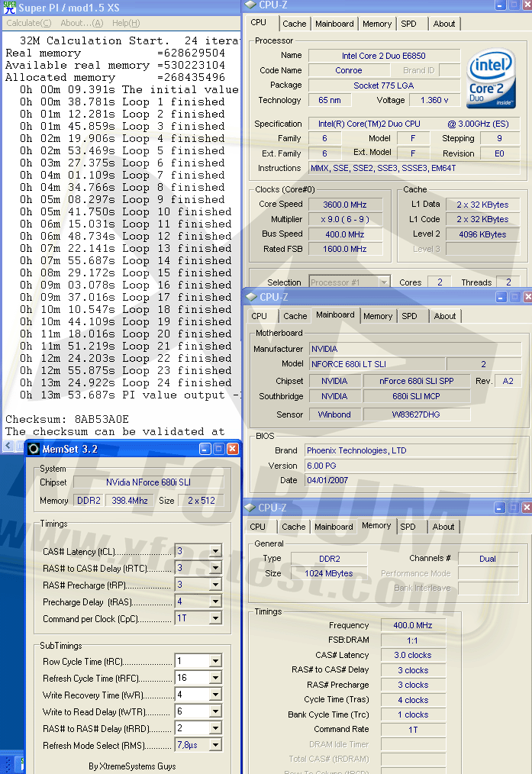Screen dimensions: 532x774
Task: Click the Rated FSB 1600.0 MHz value
Action: pyautogui.click(x=345, y=249)
